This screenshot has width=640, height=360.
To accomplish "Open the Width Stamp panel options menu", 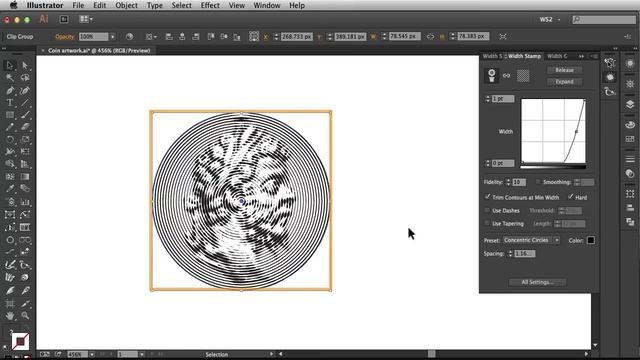I will 594,56.
